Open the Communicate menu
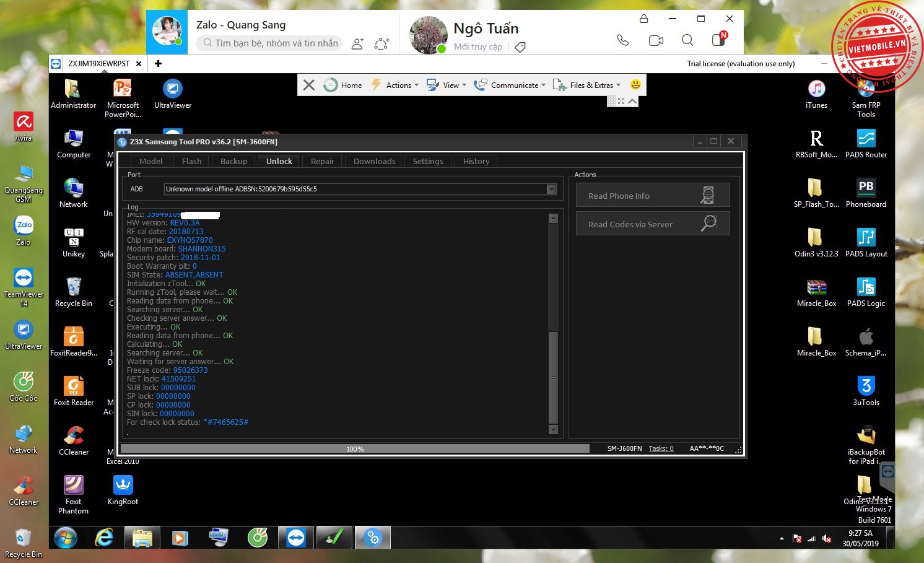 (510, 85)
